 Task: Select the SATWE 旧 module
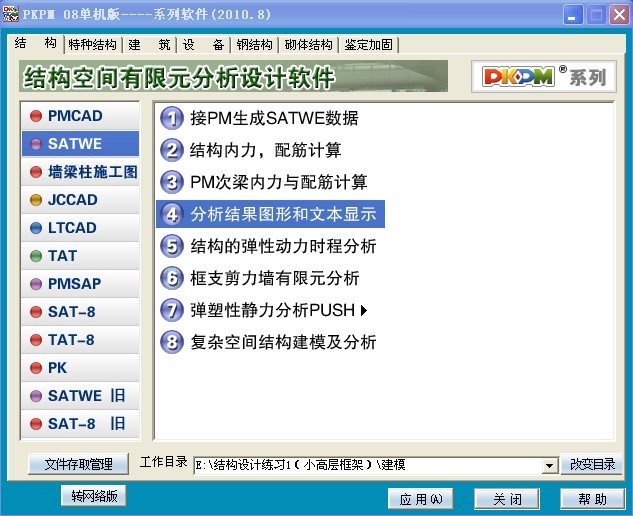(x=80, y=396)
